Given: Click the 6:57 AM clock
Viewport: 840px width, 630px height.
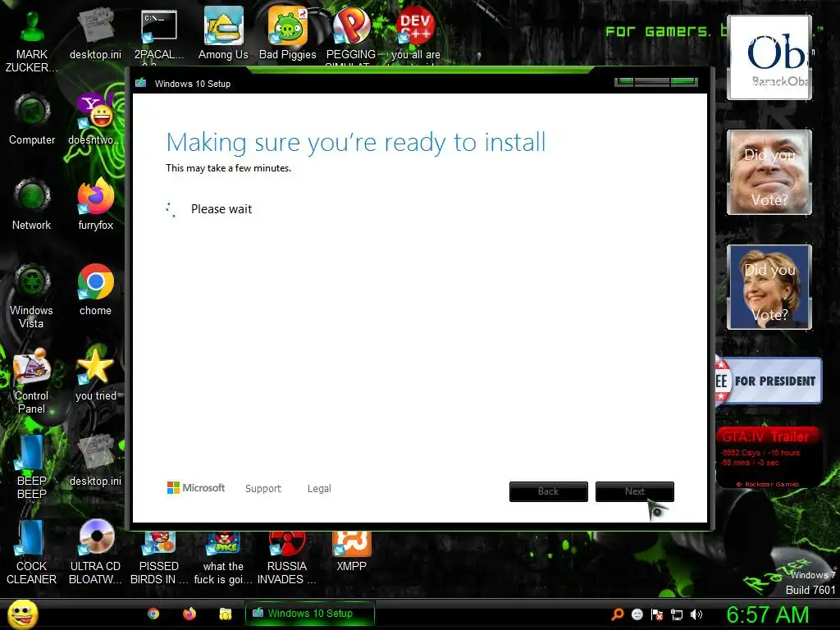Looking at the screenshot, I should pyautogui.click(x=767, y=614).
